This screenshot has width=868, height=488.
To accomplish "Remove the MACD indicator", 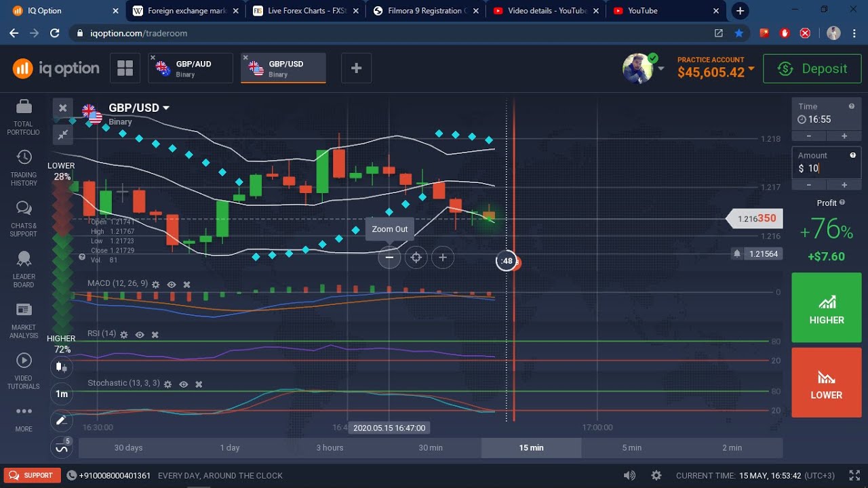I will point(186,285).
